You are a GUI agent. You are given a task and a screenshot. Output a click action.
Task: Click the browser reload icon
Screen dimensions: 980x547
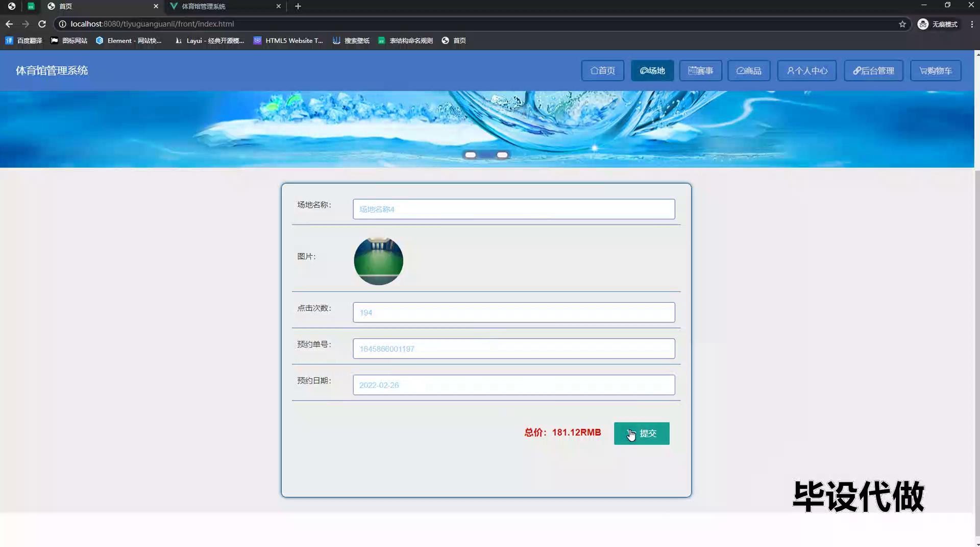[42, 24]
